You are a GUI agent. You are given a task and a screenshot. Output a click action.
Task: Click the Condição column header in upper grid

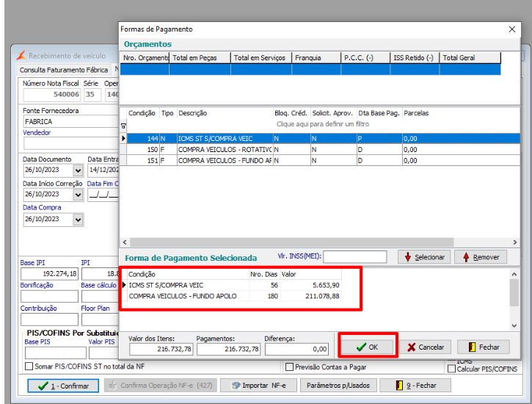point(143,113)
